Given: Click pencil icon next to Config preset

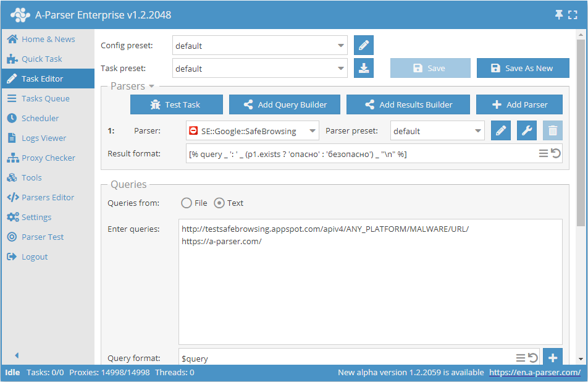Looking at the screenshot, I should (x=364, y=45).
